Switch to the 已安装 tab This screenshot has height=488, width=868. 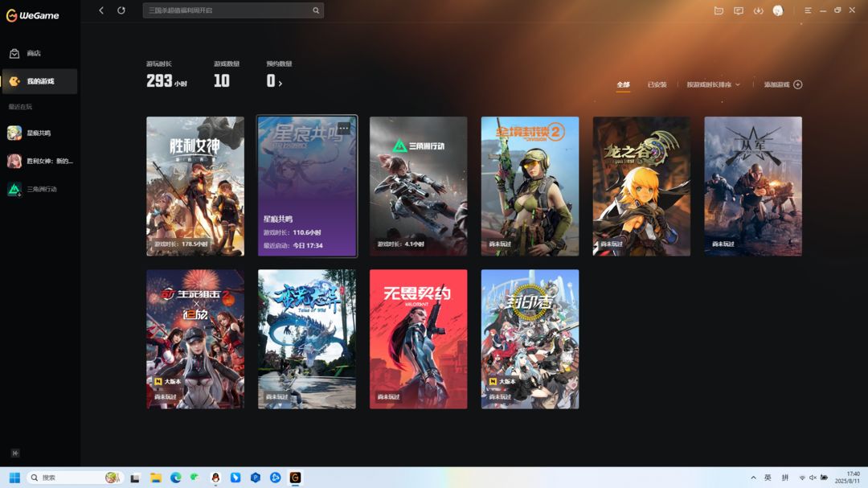657,84
